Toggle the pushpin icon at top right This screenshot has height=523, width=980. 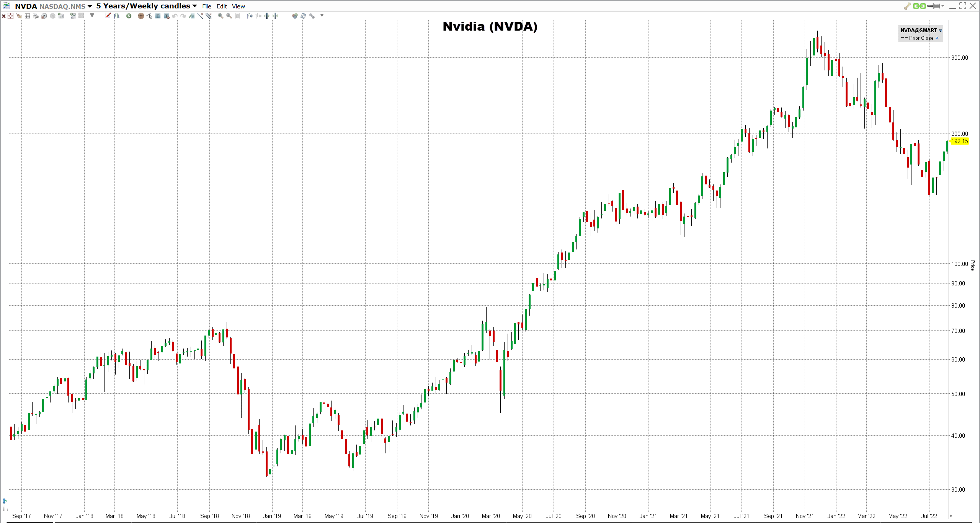pyautogui.click(x=934, y=6)
